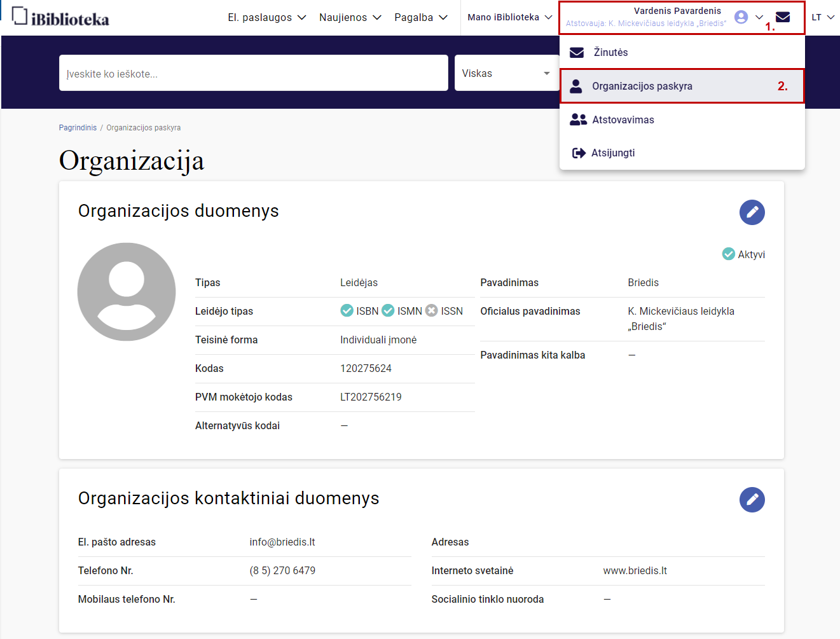Expand the Mano iBiblioteka menu

tap(510, 17)
